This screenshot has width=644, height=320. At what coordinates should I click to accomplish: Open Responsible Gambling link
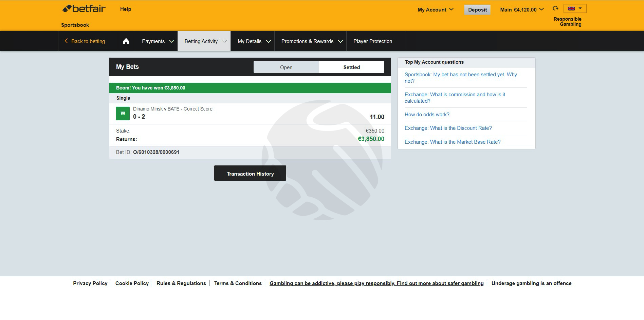pyautogui.click(x=567, y=21)
